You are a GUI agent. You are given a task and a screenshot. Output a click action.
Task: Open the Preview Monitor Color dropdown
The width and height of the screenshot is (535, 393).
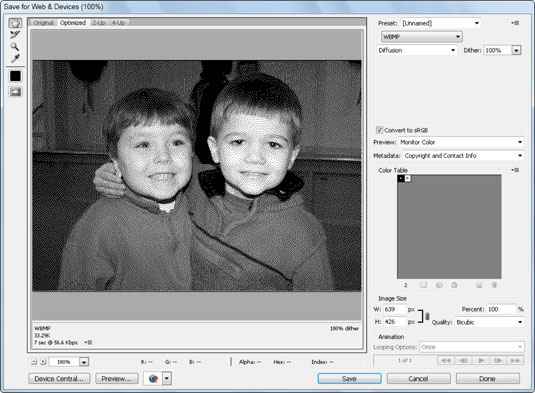pyautogui.click(x=461, y=142)
